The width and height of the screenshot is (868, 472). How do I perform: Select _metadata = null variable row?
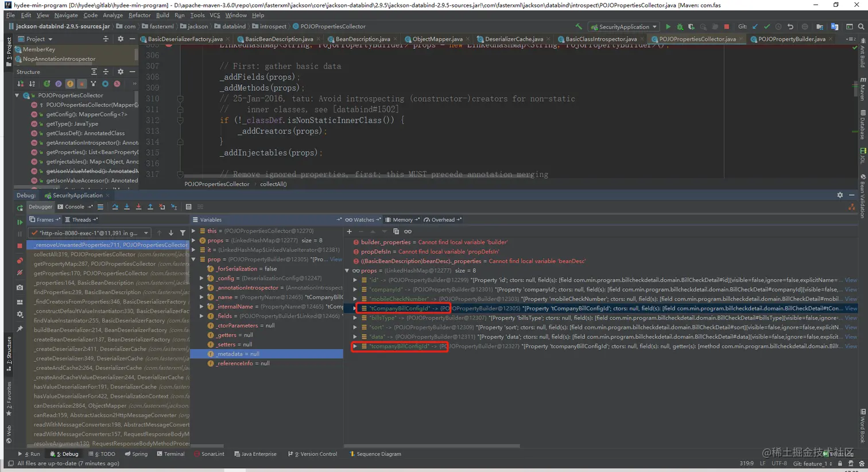267,354
